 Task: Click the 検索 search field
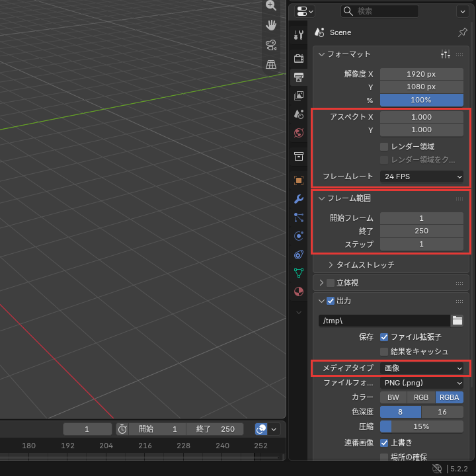click(379, 11)
